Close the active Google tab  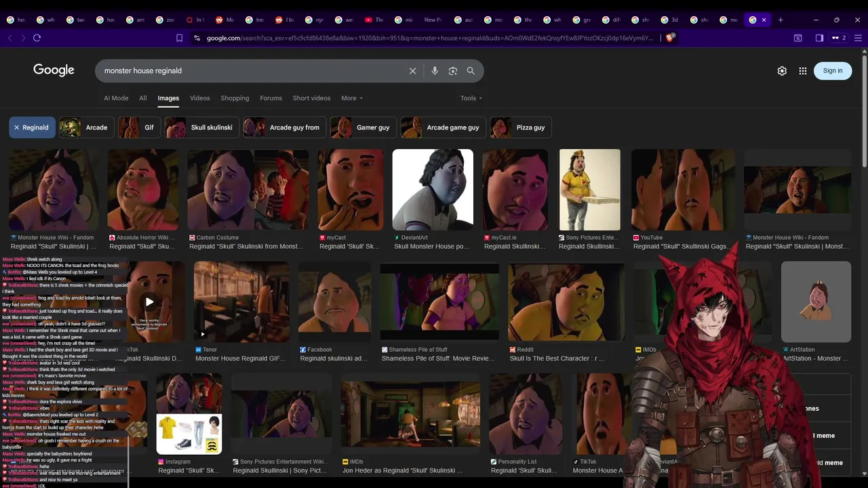(x=764, y=20)
